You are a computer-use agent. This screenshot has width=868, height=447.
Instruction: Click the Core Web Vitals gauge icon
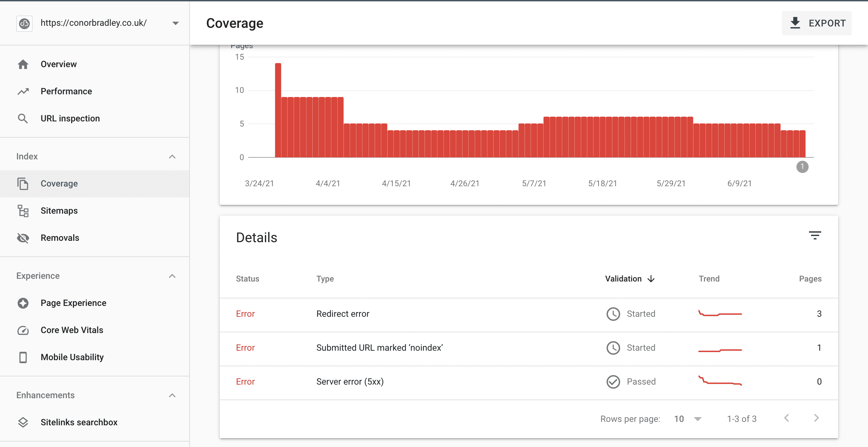click(23, 330)
